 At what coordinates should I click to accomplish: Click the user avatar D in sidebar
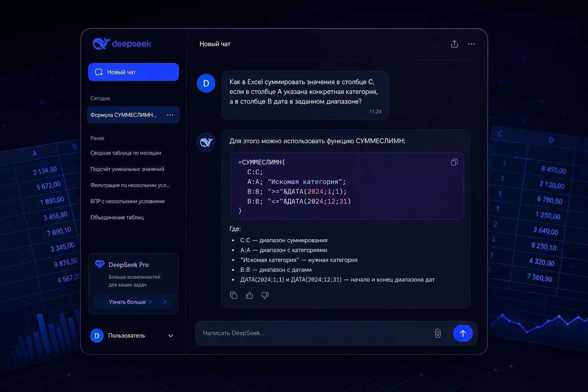pos(97,336)
